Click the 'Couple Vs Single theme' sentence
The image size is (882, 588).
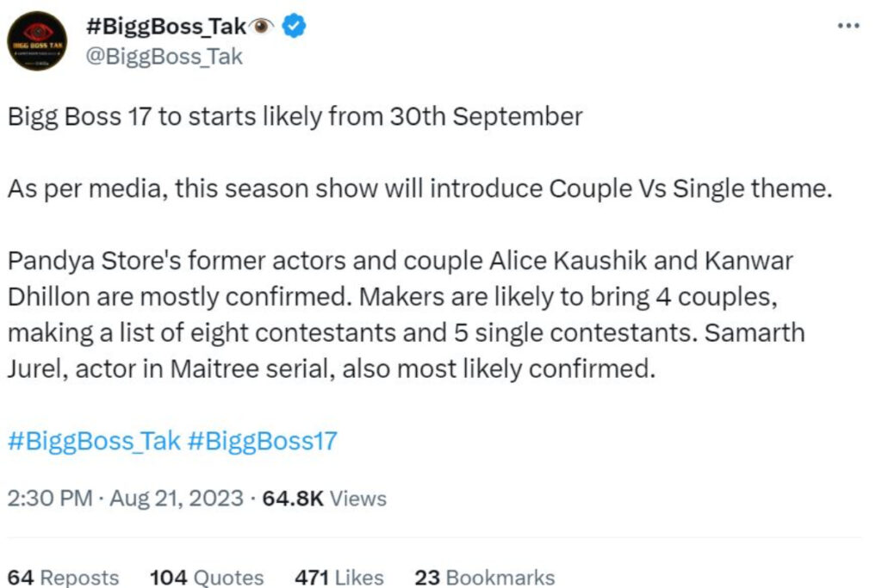[419, 189]
